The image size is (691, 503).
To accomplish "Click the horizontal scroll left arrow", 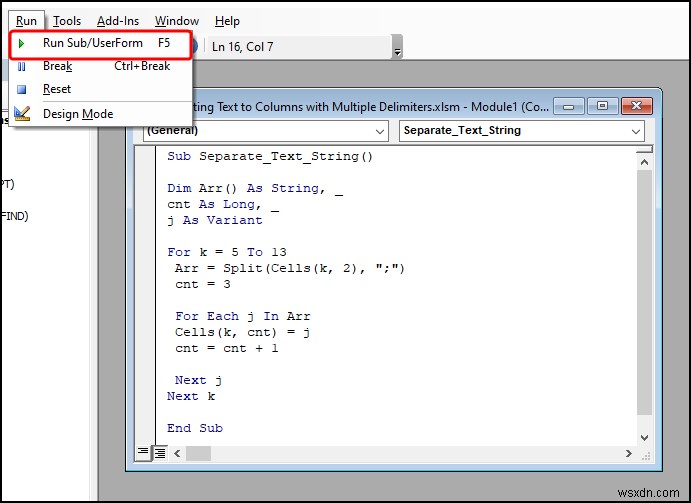I will pos(177,453).
